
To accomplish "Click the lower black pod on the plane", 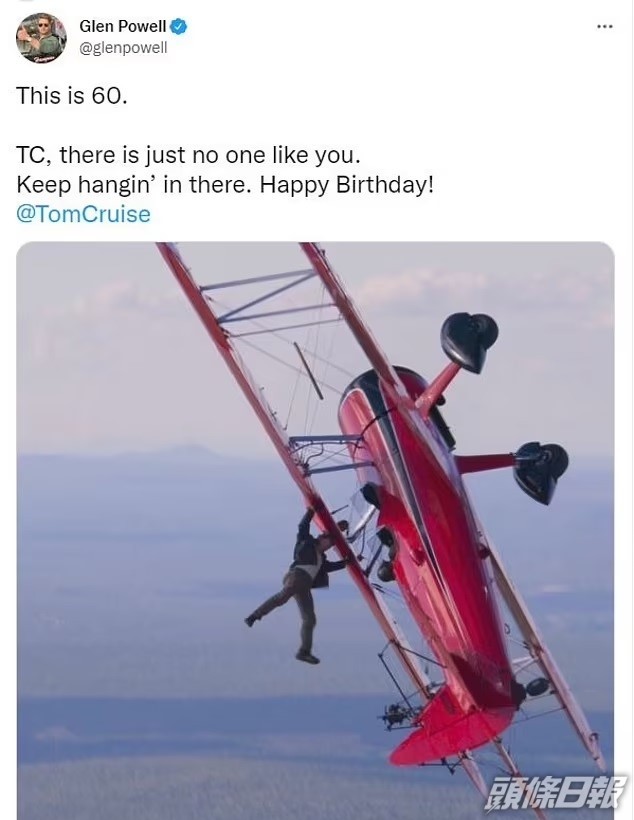I will pos(540,473).
